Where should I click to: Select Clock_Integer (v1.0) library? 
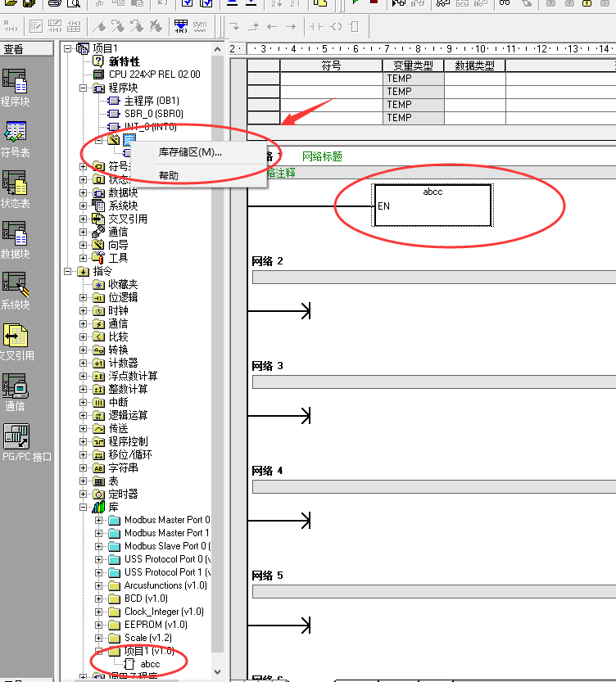point(164,612)
